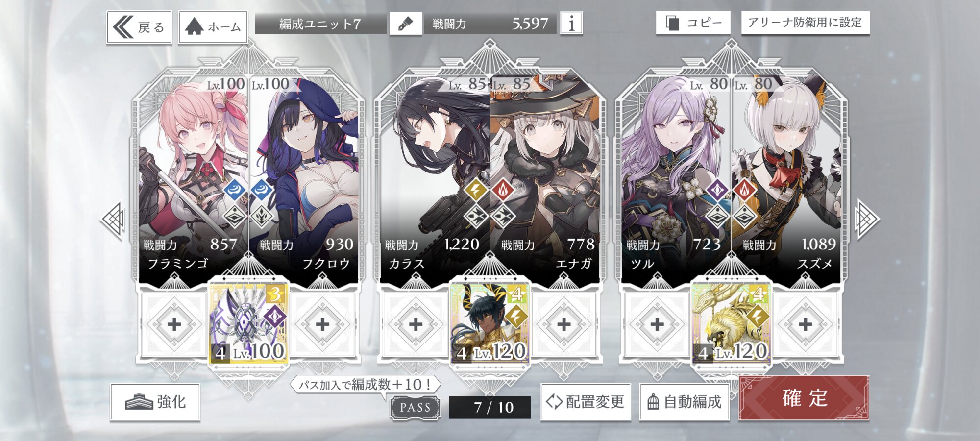Viewport: 980px width, 441px height.
Task: Add item in empty slot under フラミンゴ
Action: (x=174, y=324)
